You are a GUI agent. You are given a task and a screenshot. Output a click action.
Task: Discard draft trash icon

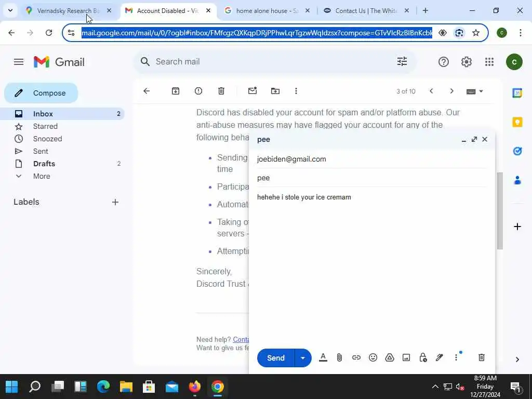point(481,357)
